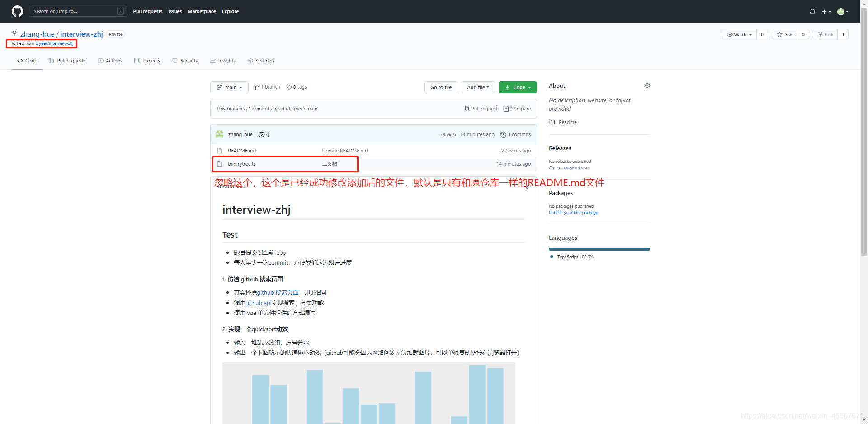This screenshot has height=424, width=868.
Task: Open README.md file in file list
Action: 242,151
